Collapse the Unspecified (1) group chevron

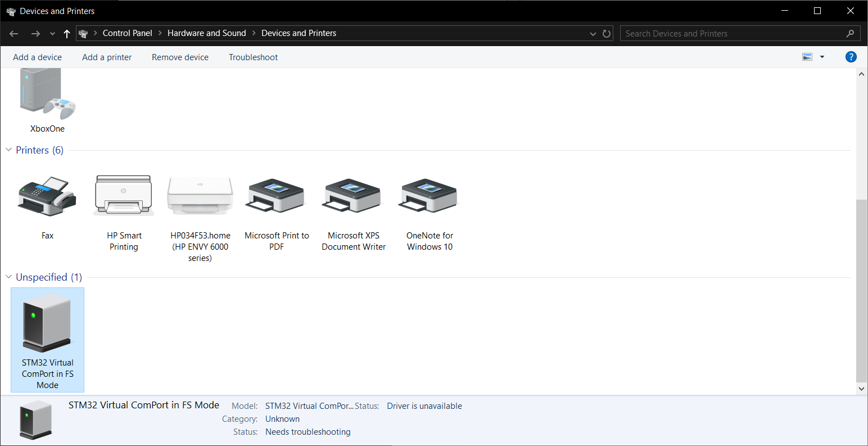[x=8, y=277]
